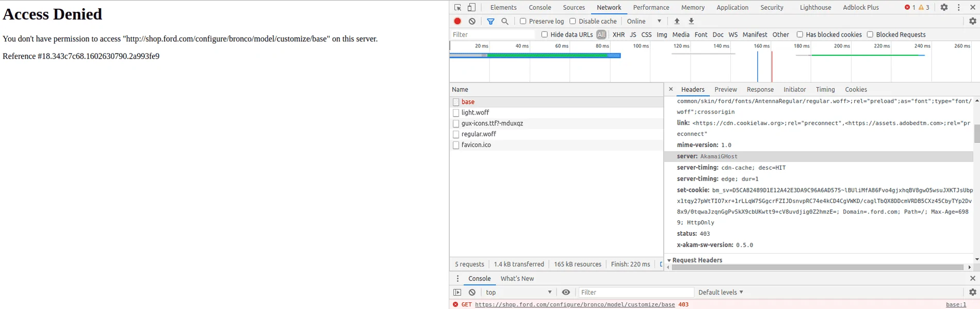Viewport: 980px width, 309px height.
Task: Select the gux-icons.ttf?-mduxqz request row
Action: tap(556, 123)
